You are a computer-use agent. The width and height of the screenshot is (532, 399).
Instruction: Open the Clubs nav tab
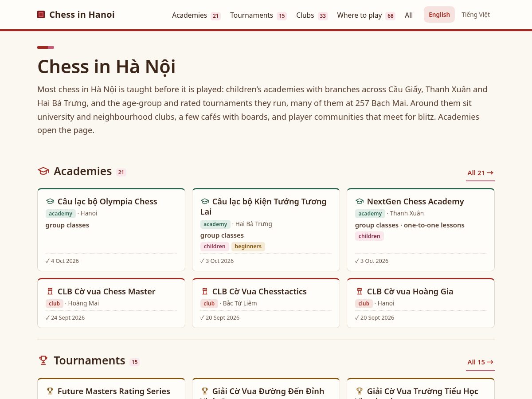(312, 15)
